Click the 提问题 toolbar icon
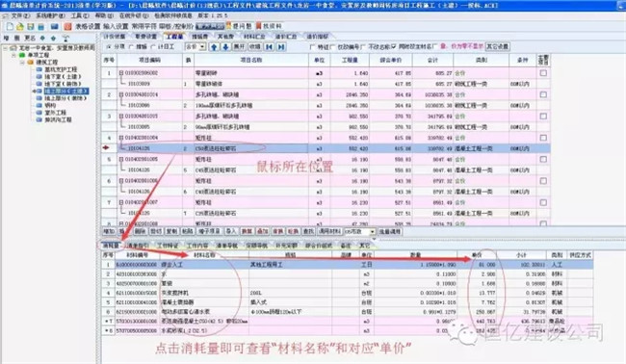This screenshot has width=626, height=364. coord(239,26)
